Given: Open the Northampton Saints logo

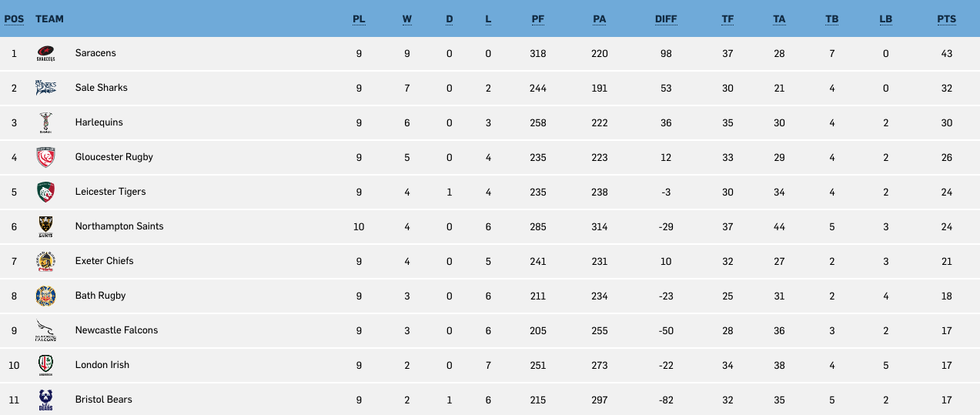Looking at the screenshot, I should click(45, 226).
